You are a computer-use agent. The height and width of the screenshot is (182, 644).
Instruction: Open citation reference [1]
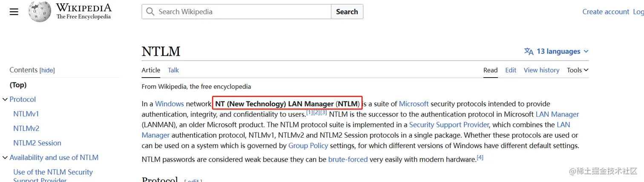(x=310, y=113)
